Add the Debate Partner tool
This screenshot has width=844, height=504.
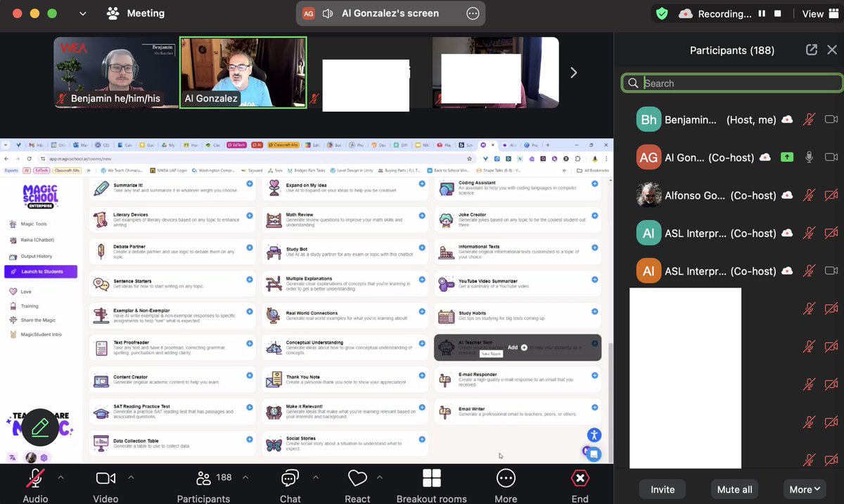(x=249, y=247)
